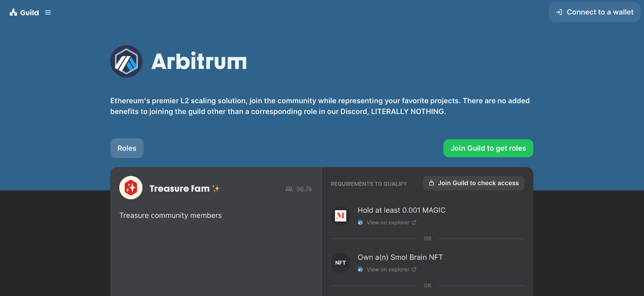
Task: Open the hamburger menu next to Guild
Action: tap(48, 12)
